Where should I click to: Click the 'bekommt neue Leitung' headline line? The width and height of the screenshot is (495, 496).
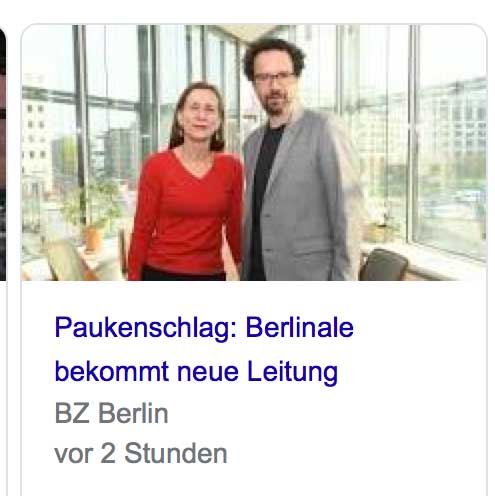[x=196, y=372]
